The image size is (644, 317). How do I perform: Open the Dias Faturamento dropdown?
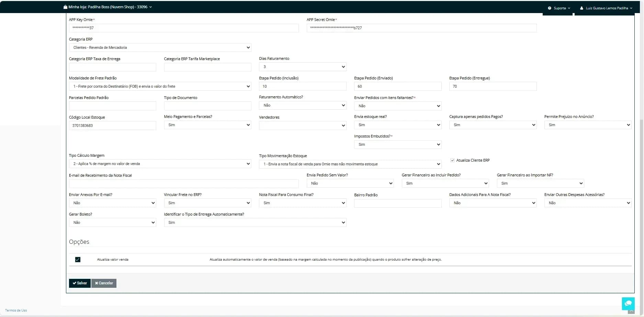303,67
